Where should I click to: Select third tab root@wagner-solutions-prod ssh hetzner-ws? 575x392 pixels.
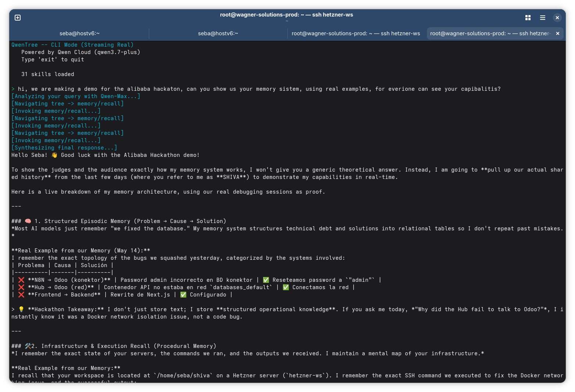(x=356, y=33)
